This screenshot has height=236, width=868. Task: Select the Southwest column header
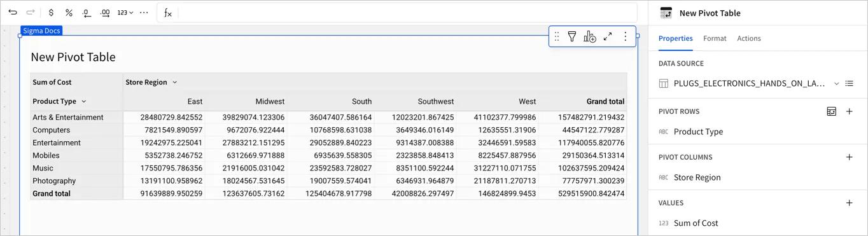coord(416,101)
